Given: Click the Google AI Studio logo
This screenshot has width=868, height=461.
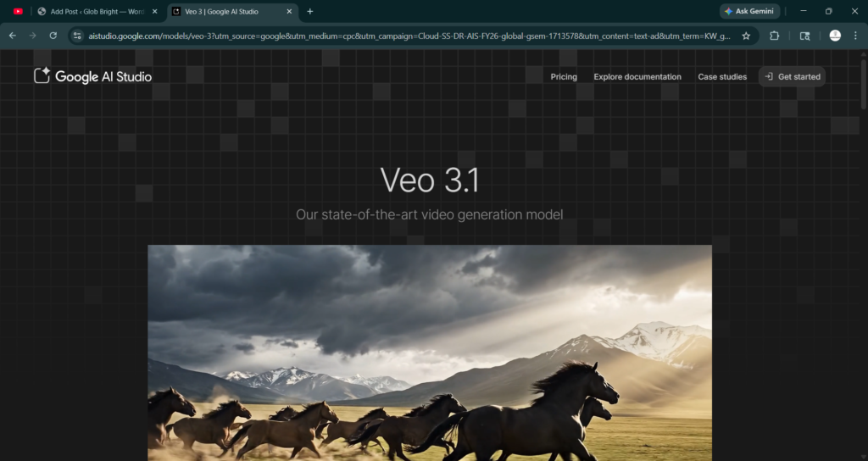Looking at the screenshot, I should tap(93, 76).
